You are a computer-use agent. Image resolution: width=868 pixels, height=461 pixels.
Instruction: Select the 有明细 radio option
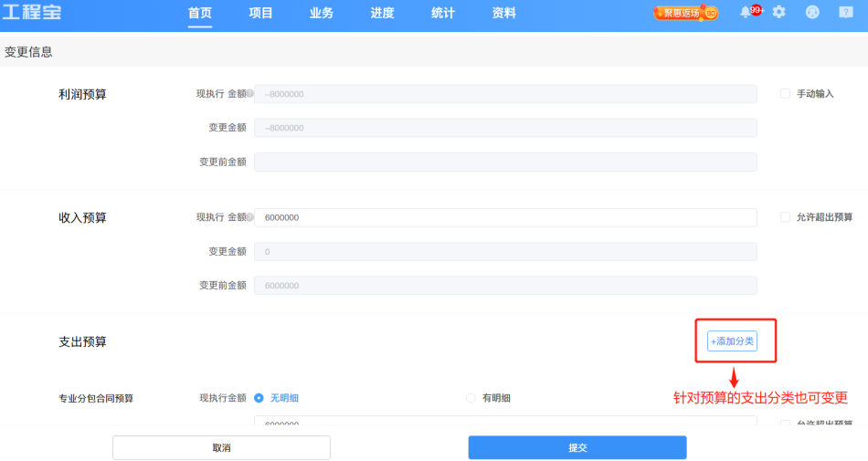(471, 398)
